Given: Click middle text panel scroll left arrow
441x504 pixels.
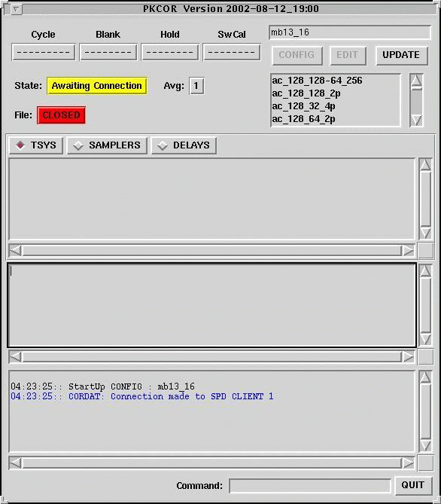Looking at the screenshot, I should click(x=15, y=357).
